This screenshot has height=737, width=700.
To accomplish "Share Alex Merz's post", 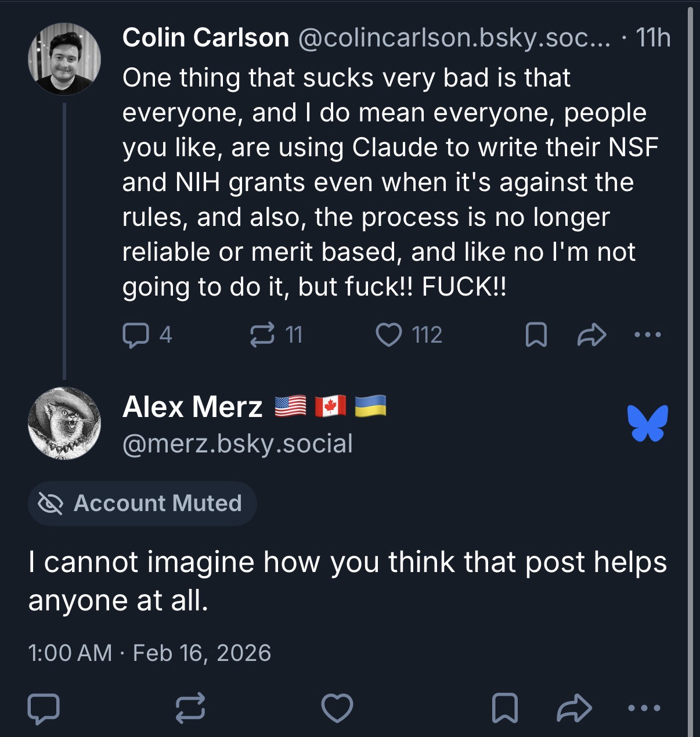I will pos(573,708).
